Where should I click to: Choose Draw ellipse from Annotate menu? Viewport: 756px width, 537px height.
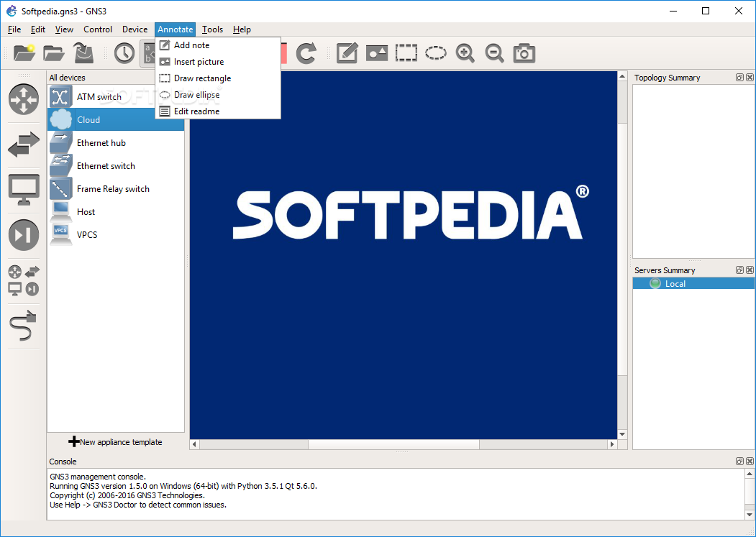pyautogui.click(x=218, y=95)
